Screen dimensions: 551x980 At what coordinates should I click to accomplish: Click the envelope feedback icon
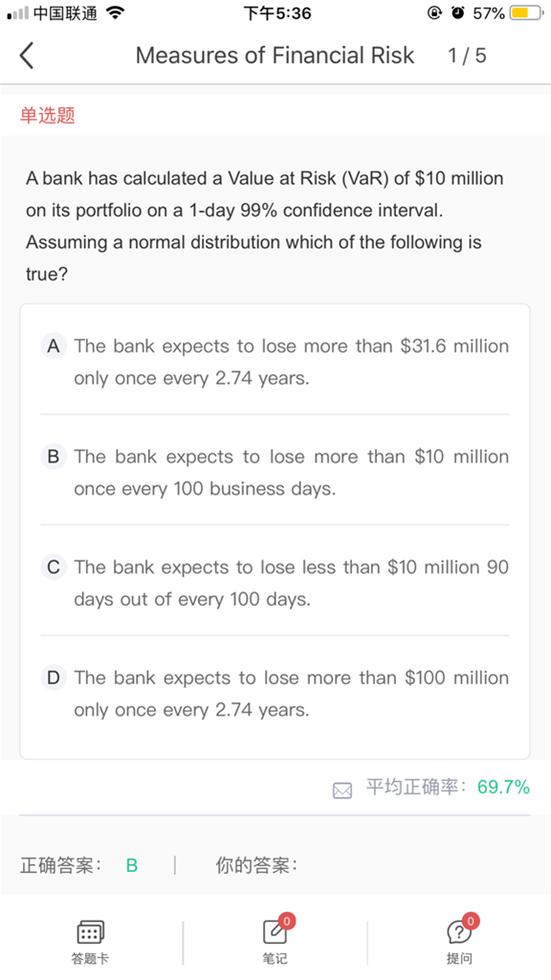pos(342,791)
